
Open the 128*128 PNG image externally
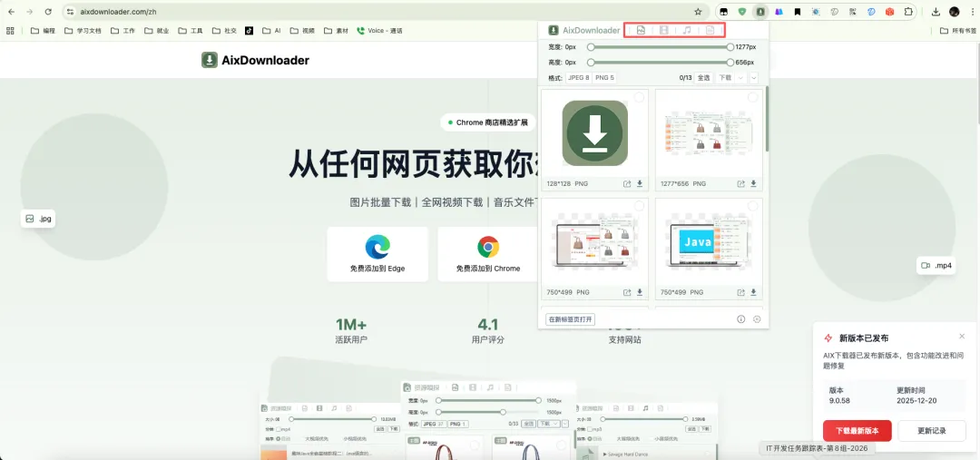point(627,184)
